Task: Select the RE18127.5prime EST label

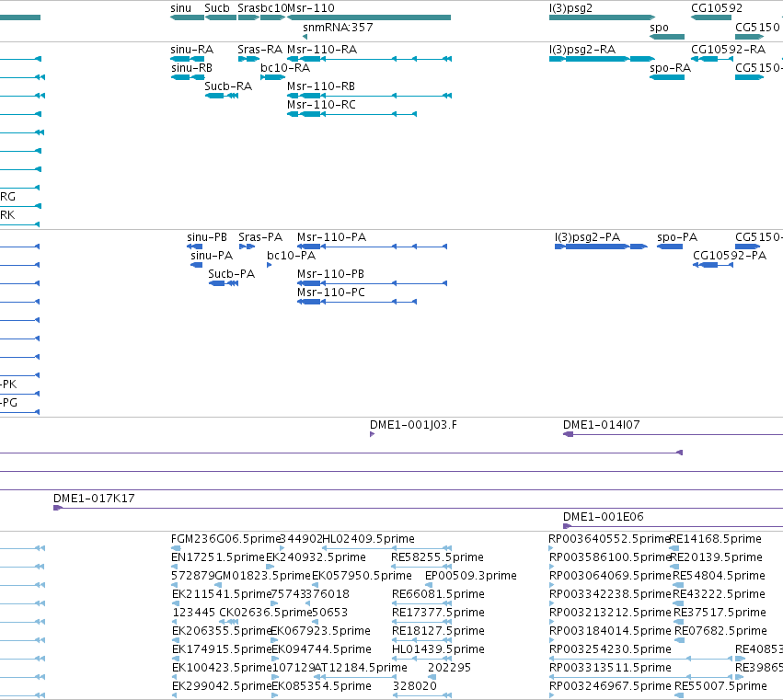Action: click(439, 631)
